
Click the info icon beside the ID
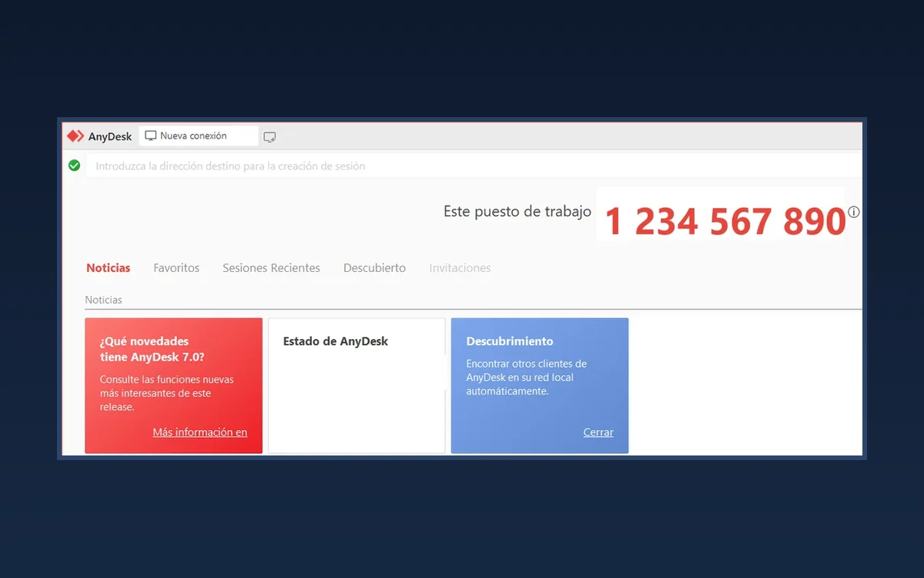(854, 212)
